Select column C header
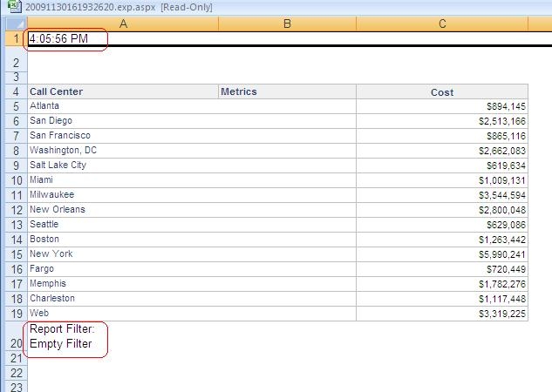Image resolution: width=552 pixels, height=392 pixels. coord(442,24)
